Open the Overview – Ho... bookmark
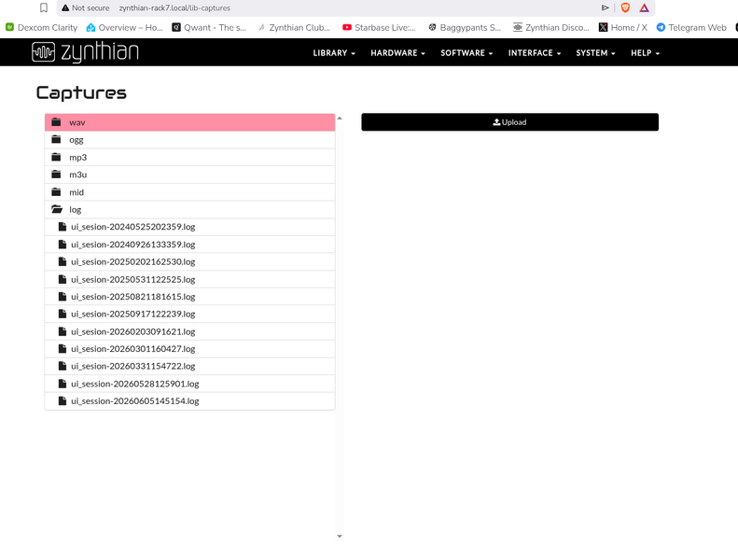The width and height of the screenshot is (738, 560). click(124, 27)
